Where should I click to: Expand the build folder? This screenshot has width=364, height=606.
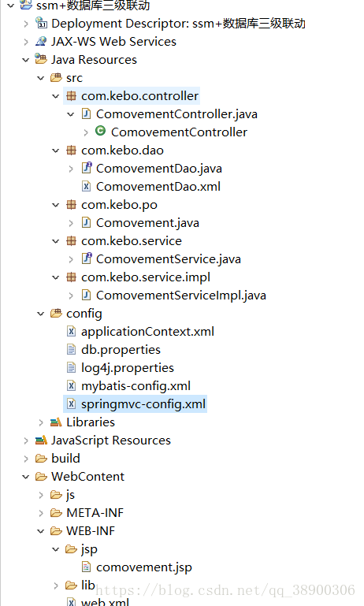25,459
